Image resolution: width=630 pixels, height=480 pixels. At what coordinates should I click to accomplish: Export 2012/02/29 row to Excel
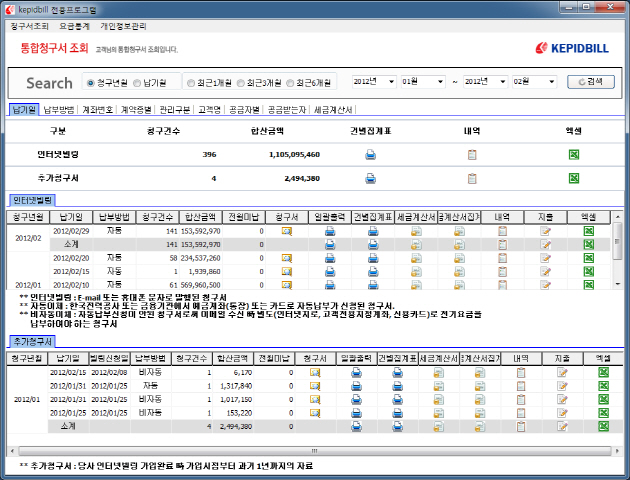point(589,231)
